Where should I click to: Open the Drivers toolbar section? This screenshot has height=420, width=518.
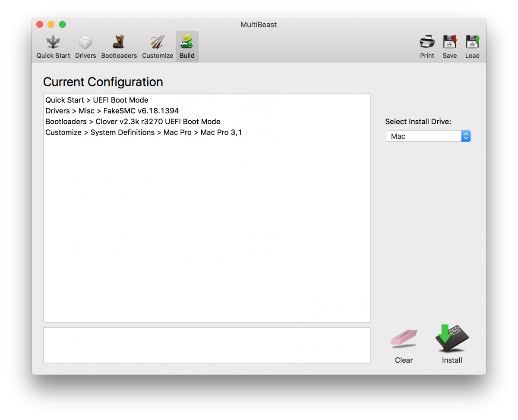click(85, 47)
